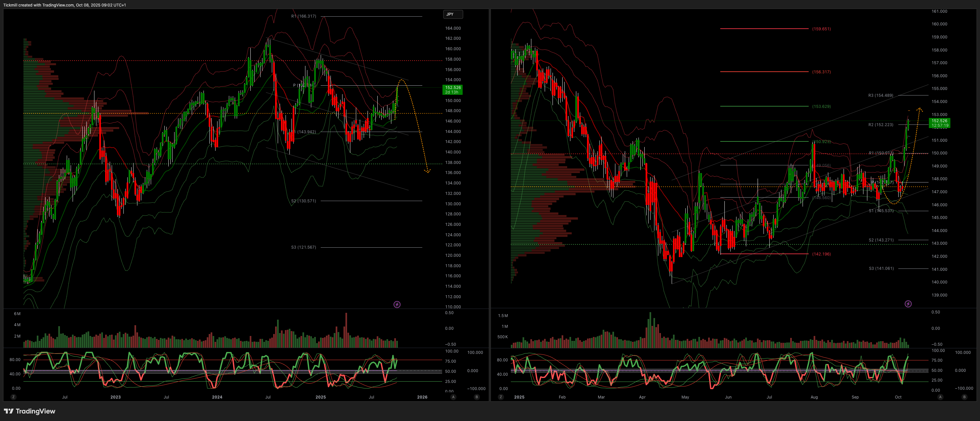980x421 pixels.
Task: Toggle the B scale button on right chart
Action: [964, 397]
